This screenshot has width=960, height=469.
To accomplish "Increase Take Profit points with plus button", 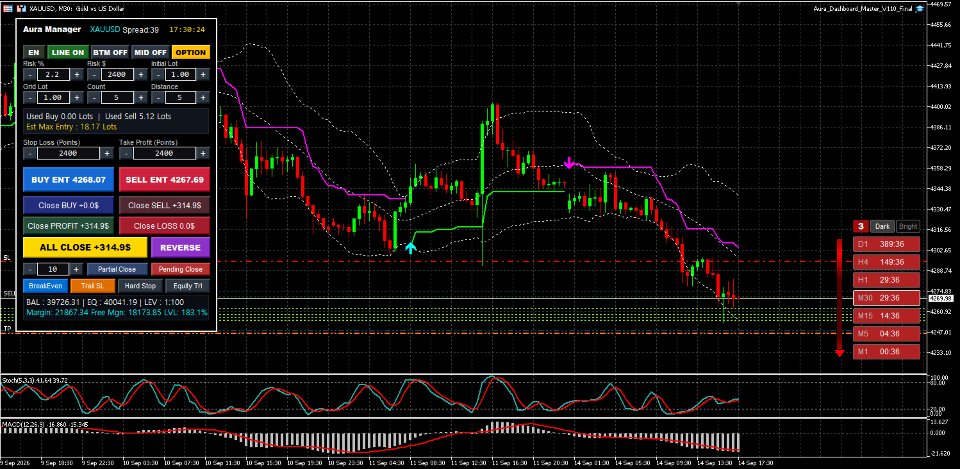I will [x=203, y=154].
